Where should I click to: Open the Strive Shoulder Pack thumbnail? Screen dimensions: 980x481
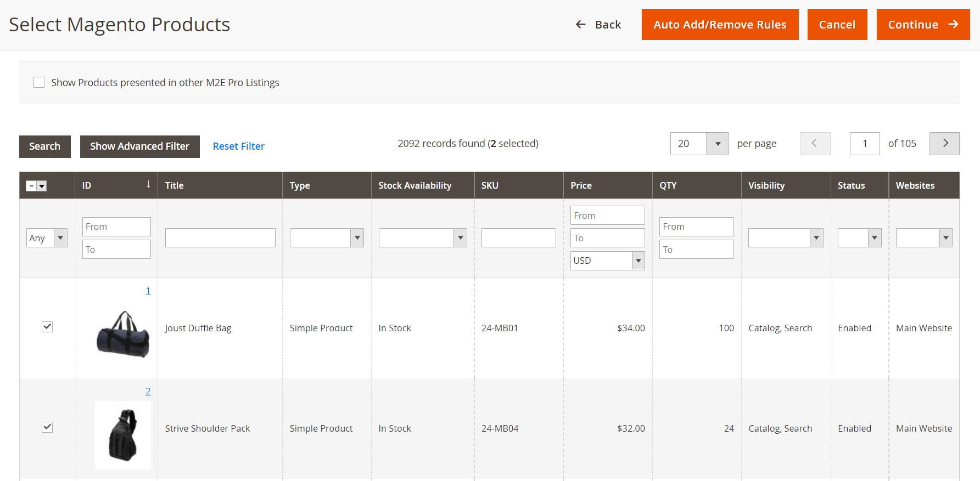tap(123, 435)
